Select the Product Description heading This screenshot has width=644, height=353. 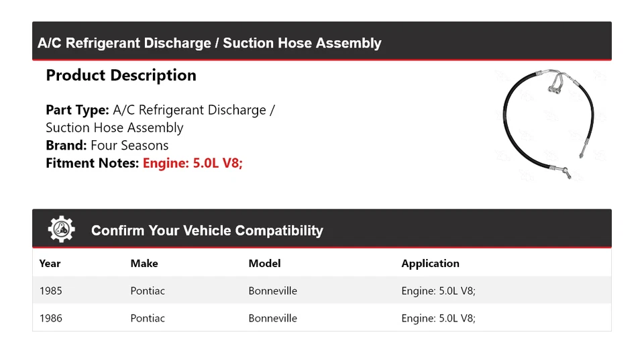coord(121,75)
